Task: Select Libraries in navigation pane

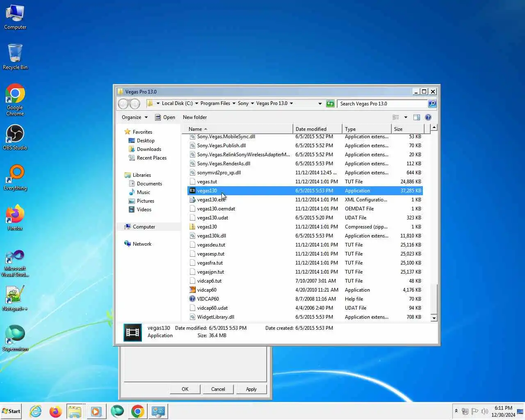Action: coord(142,175)
